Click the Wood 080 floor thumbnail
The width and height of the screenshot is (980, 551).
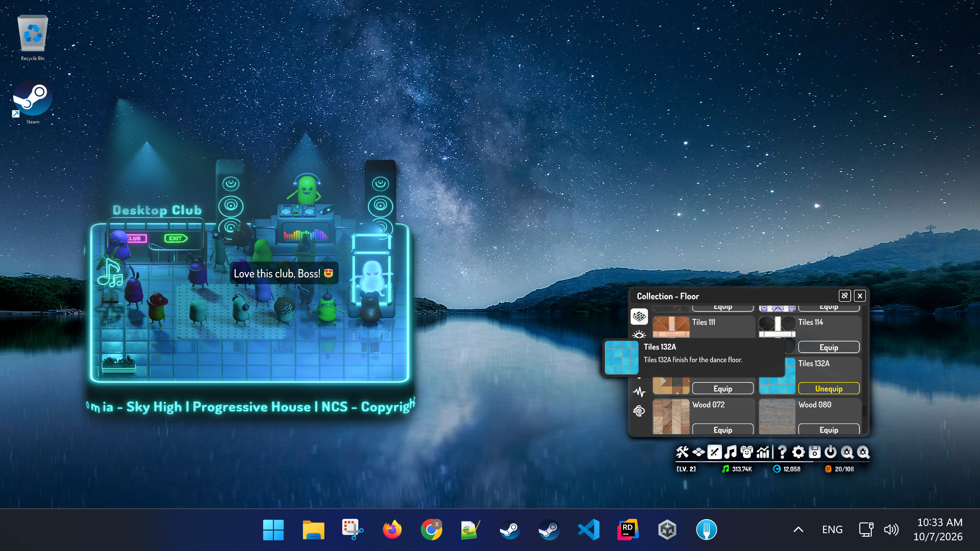tap(777, 416)
